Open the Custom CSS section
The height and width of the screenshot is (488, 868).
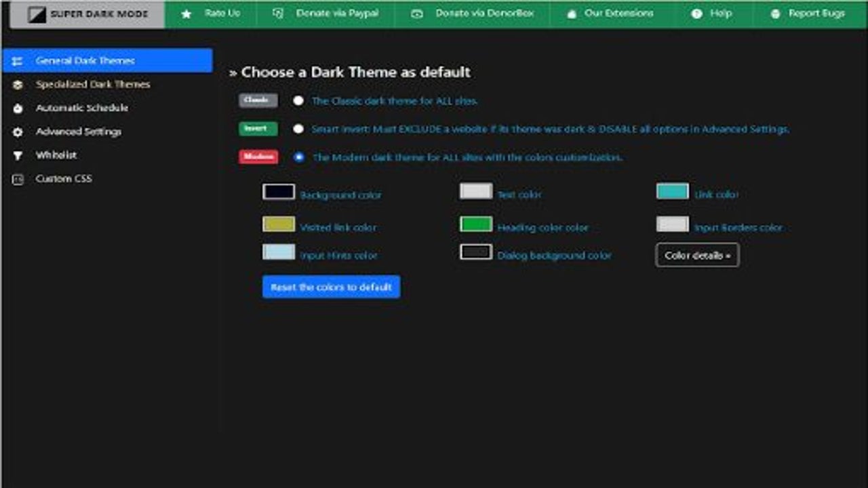107,179
